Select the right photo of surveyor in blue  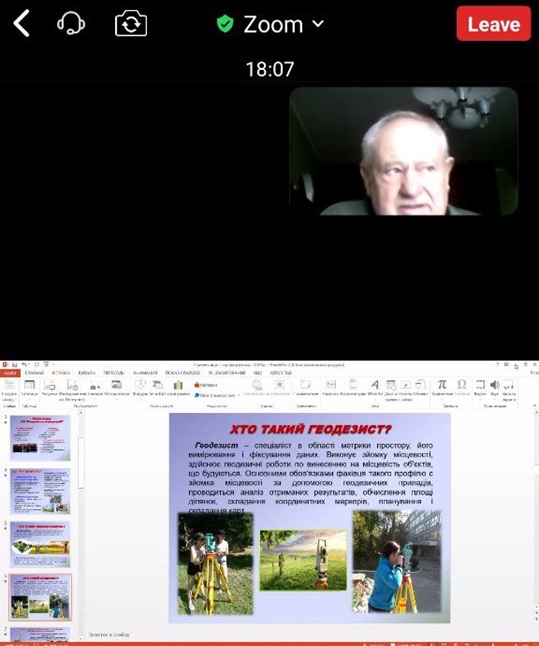click(x=396, y=561)
